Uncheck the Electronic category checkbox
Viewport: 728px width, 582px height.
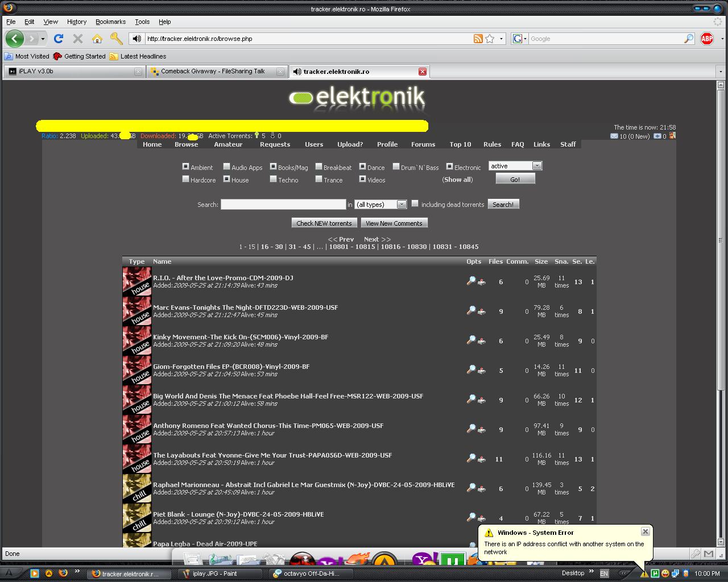(x=449, y=167)
